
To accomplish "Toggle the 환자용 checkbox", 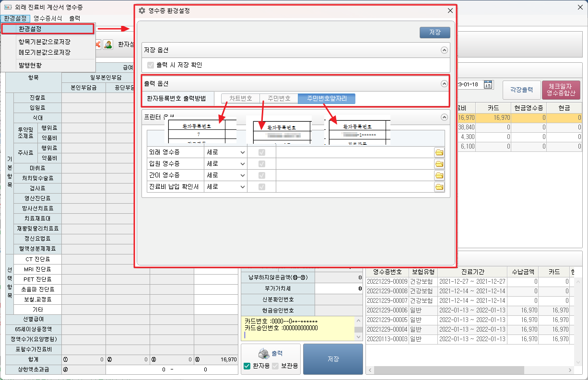I will click(x=247, y=366).
